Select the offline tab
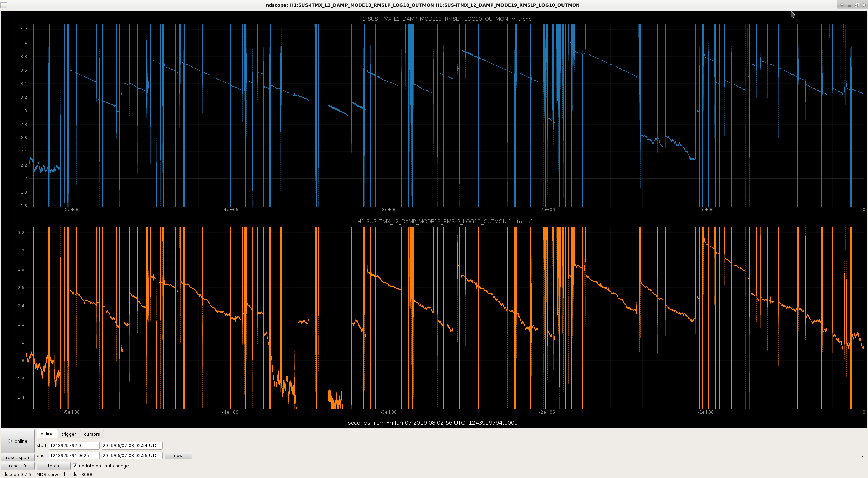Image resolution: width=868 pixels, height=478 pixels. pos(47,434)
